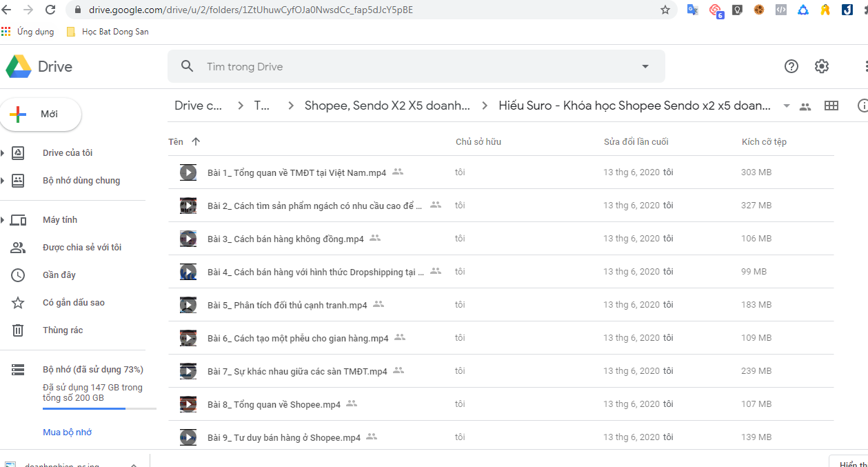
Task: Click breadcrumb Drive c... root folder
Action: [x=199, y=106]
